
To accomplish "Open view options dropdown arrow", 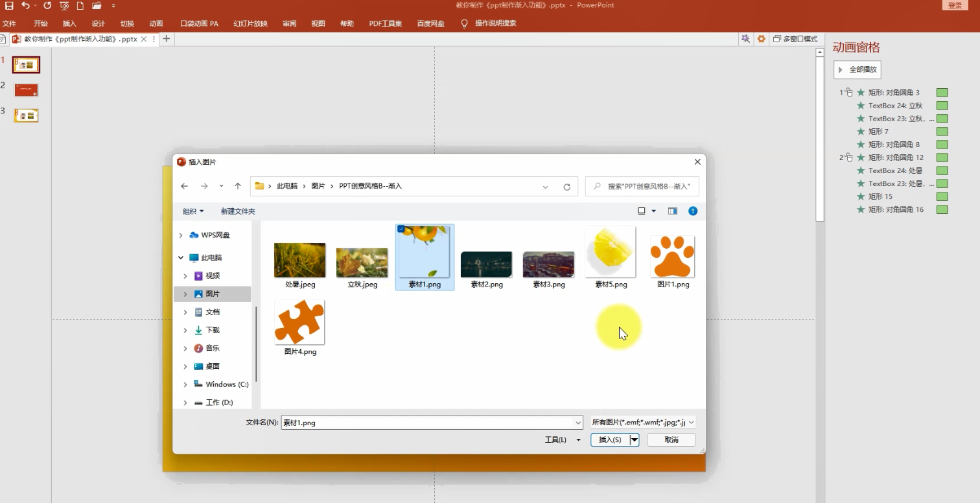I will (x=653, y=211).
